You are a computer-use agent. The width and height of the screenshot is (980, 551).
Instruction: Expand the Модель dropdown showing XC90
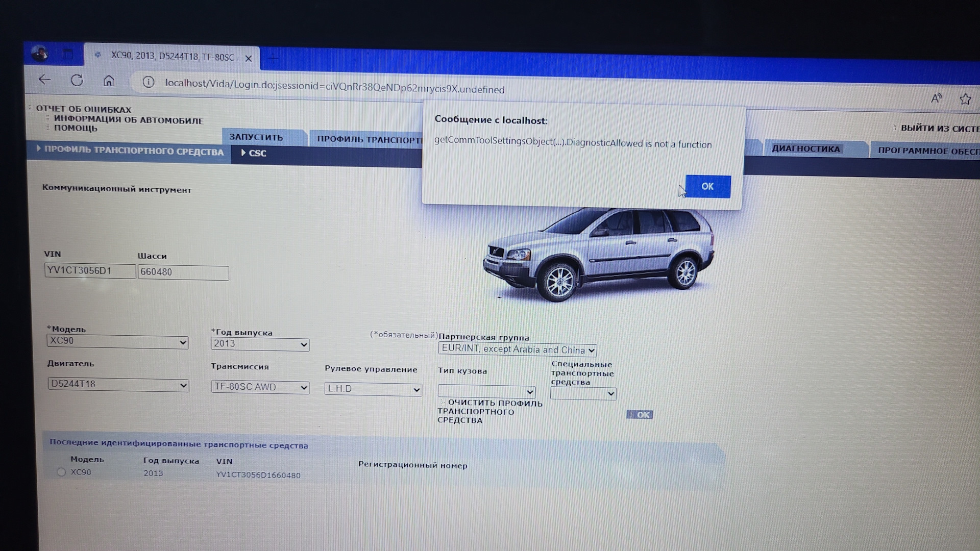coord(117,341)
